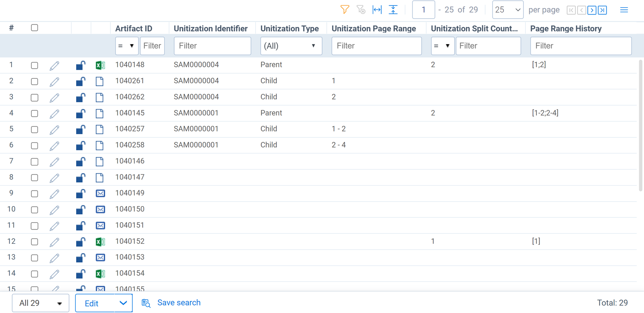
Task: Open Excel icon for artifact 1040152
Action: tap(100, 242)
